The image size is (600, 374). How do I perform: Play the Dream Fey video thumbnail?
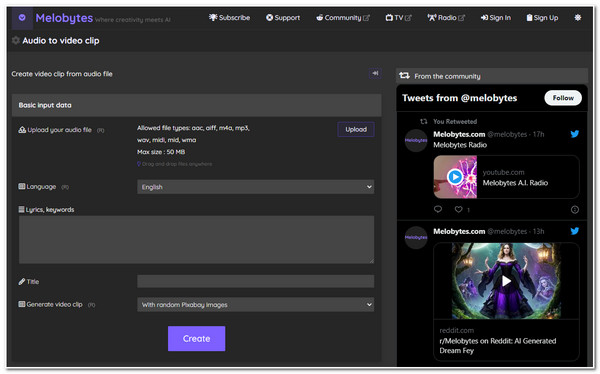click(506, 281)
